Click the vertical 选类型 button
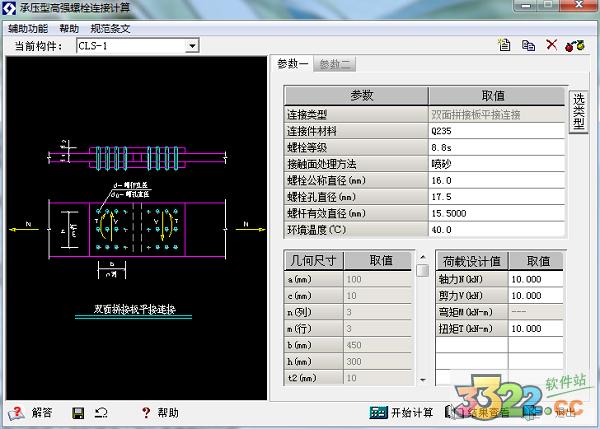Image resolution: width=600 pixels, height=429 pixels. 579,111
